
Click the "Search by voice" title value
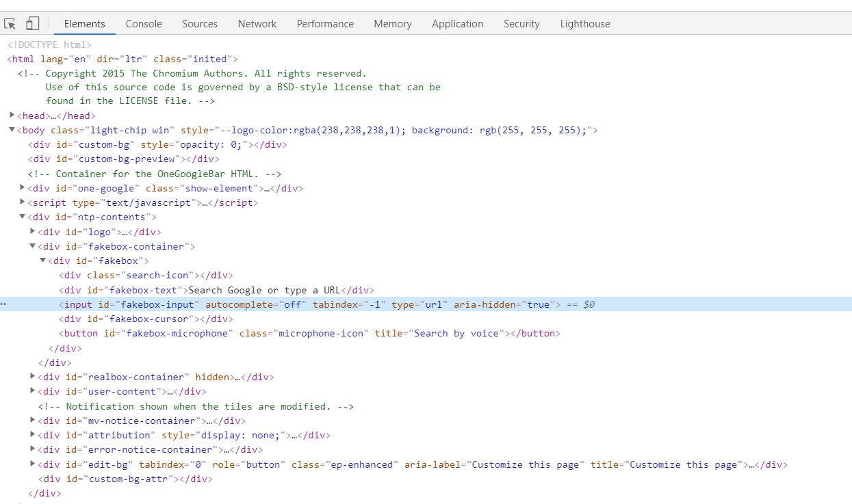pyautogui.click(x=456, y=333)
